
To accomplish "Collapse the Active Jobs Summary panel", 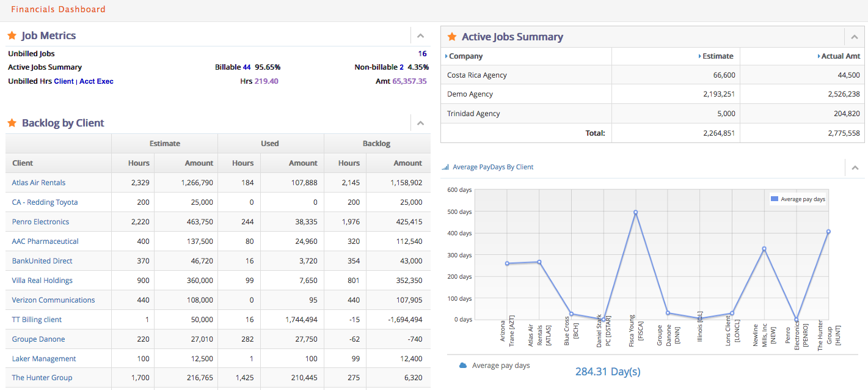I will coord(855,37).
